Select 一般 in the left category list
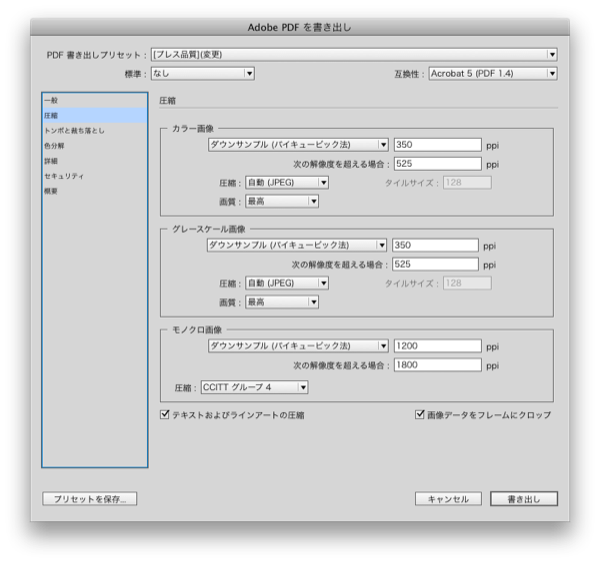Image resolution: width=600 pixels, height=563 pixels. (95, 101)
